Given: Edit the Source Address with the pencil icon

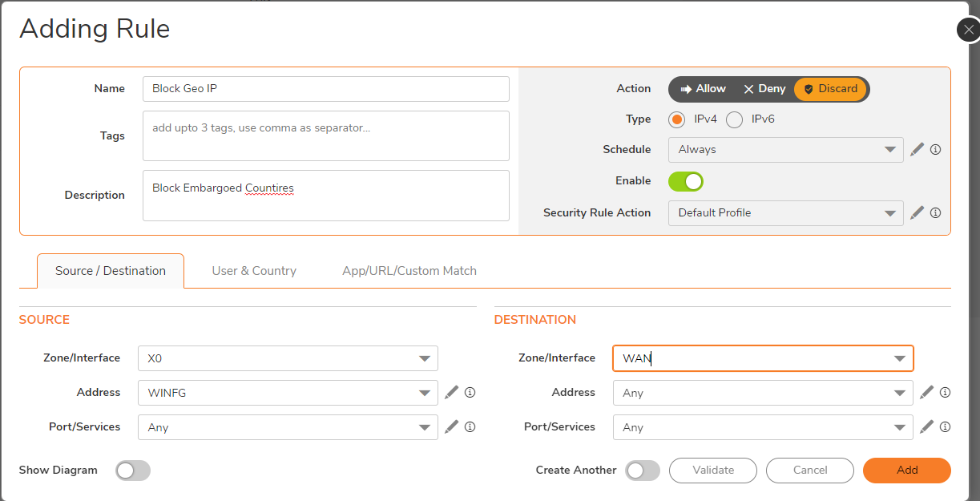Looking at the screenshot, I should 451,392.
